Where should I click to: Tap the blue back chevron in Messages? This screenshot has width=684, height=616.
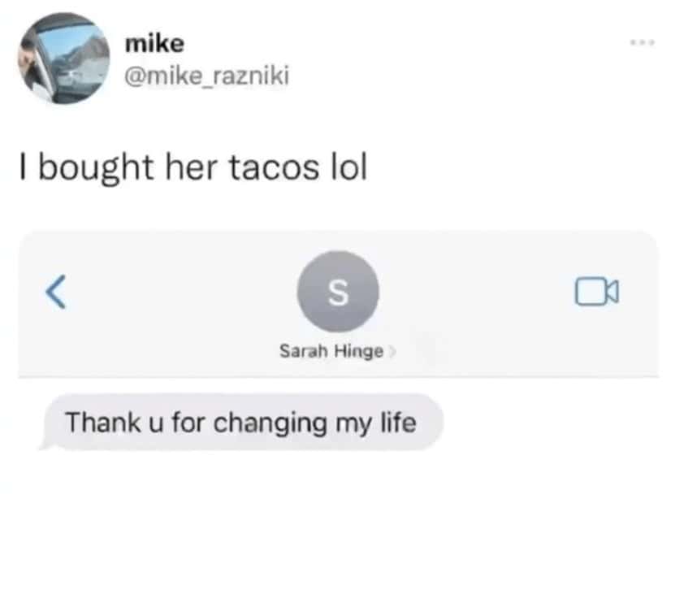(x=56, y=292)
